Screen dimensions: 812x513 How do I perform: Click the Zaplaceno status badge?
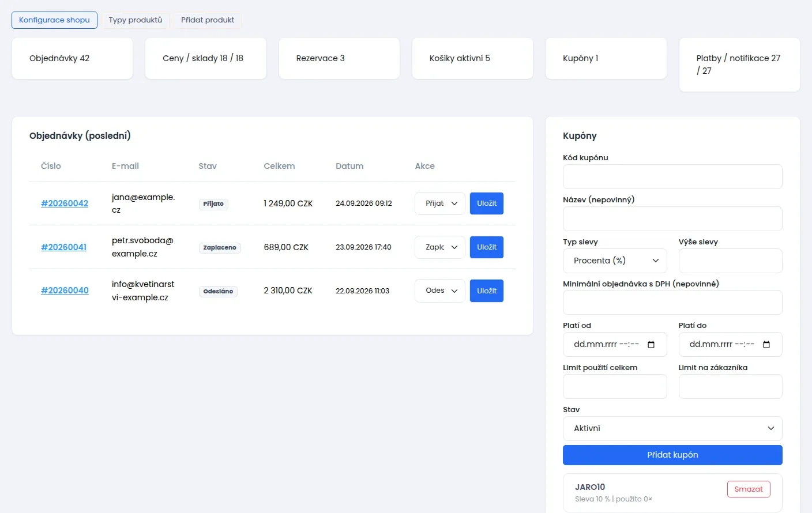(x=220, y=248)
